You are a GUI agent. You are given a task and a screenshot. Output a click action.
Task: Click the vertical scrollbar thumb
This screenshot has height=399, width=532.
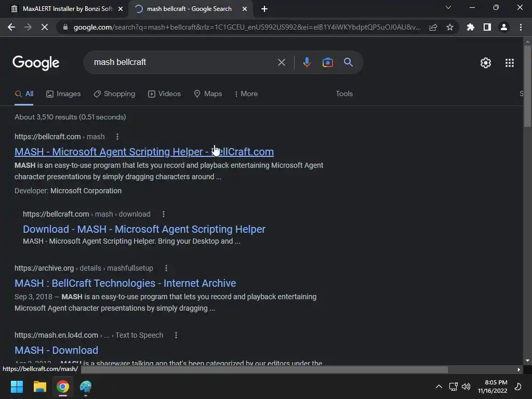pyautogui.click(x=527, y=86)
